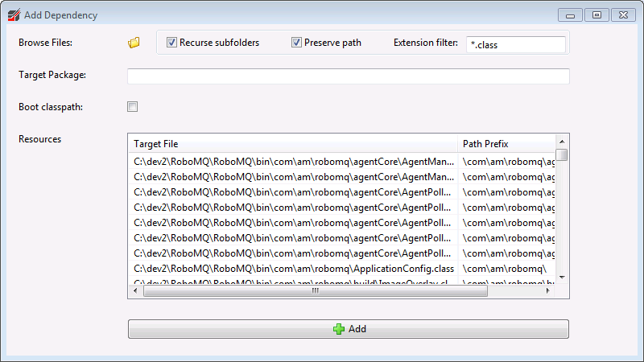Viewport: 644px width, 362px height.
Task: Enable the Boot classpath checkbox
Action: pos(133,106)
